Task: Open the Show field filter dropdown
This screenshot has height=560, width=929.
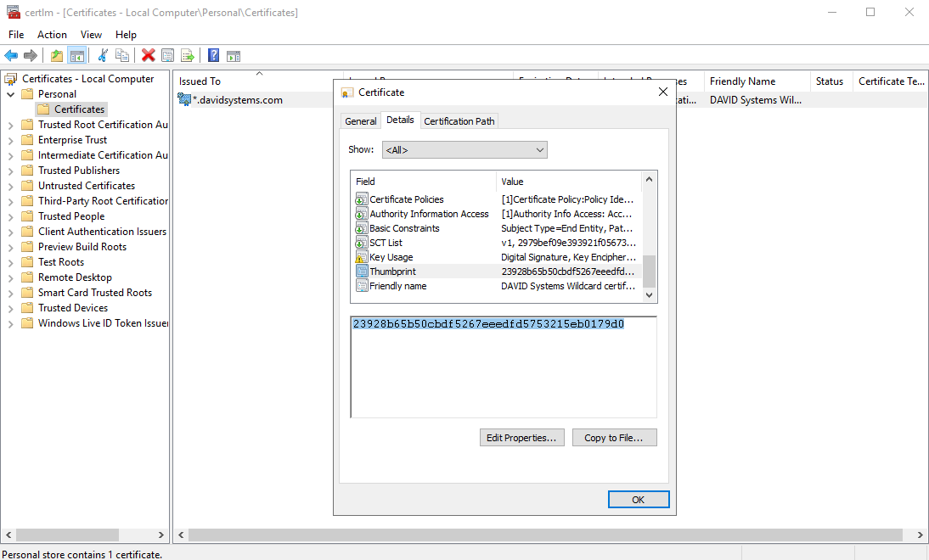Action: pyautogui.click(x=464, y=150)
